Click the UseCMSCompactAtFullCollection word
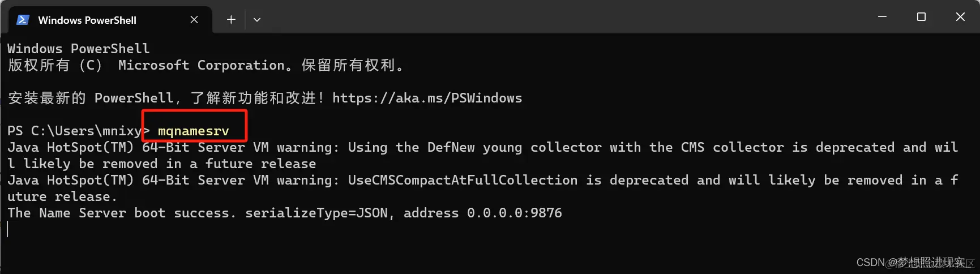This screenshot has height=274, width=980. [463, 180]
